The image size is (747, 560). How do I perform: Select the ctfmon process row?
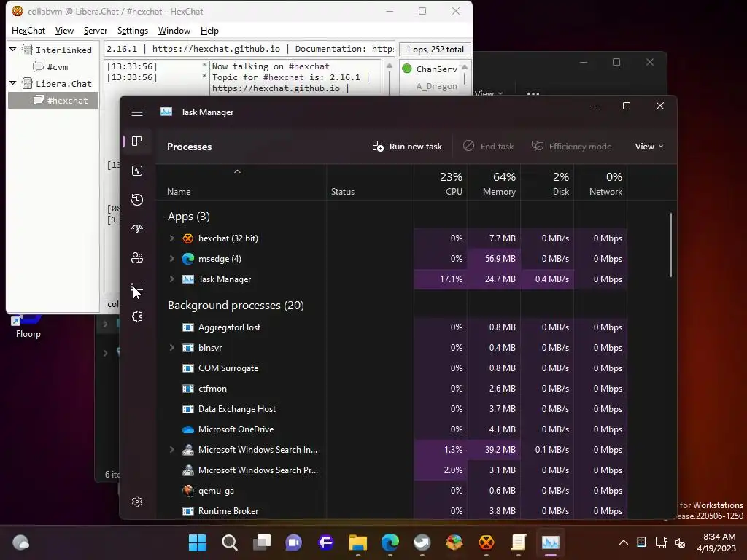(x=391, y=389)
